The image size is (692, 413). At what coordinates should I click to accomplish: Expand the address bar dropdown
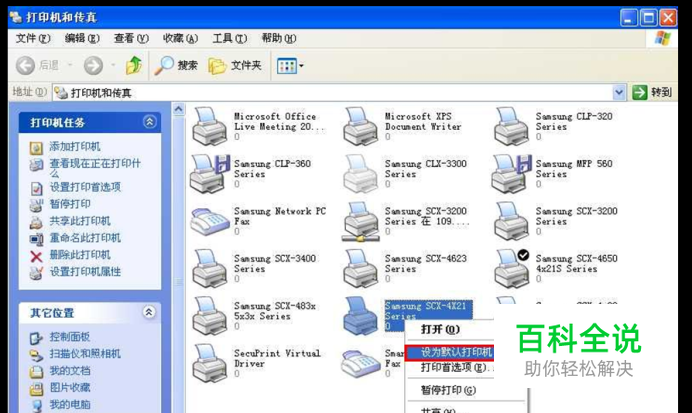pyautogui.click(x=619, y=92)
